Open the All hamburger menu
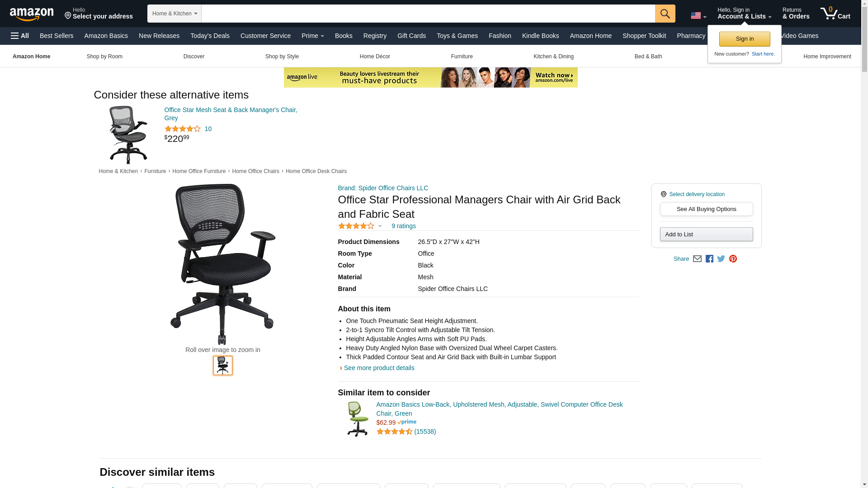Viewport: 868px width, 488px height. click(20, 36)
